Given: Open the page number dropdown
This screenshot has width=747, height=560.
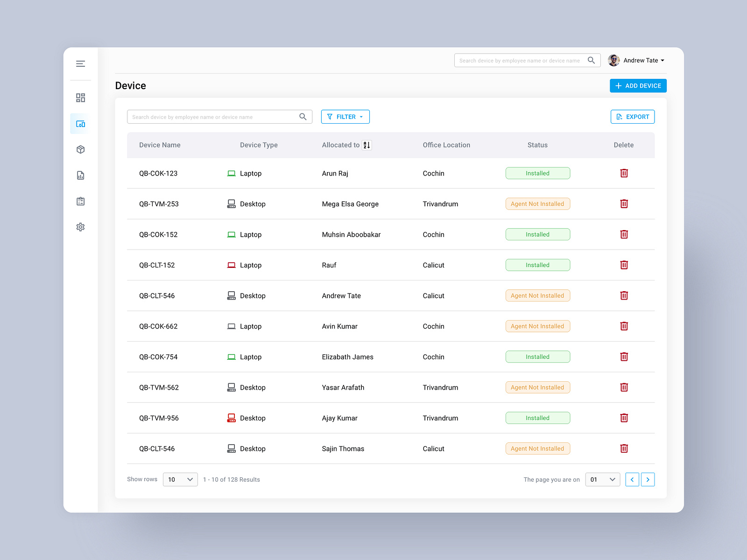Looking at the screenshot, I should point(602,479).
